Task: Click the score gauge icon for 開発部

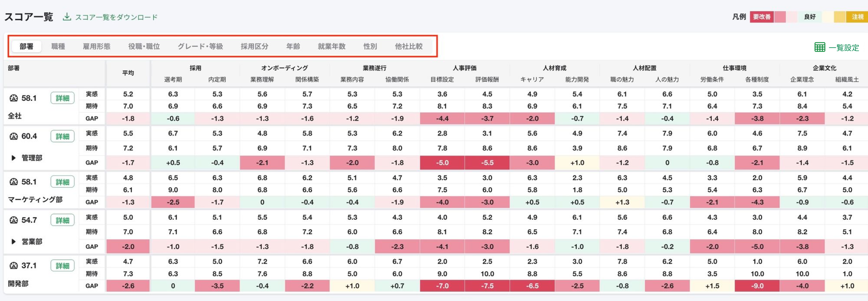Action: [x=14, y=265]
